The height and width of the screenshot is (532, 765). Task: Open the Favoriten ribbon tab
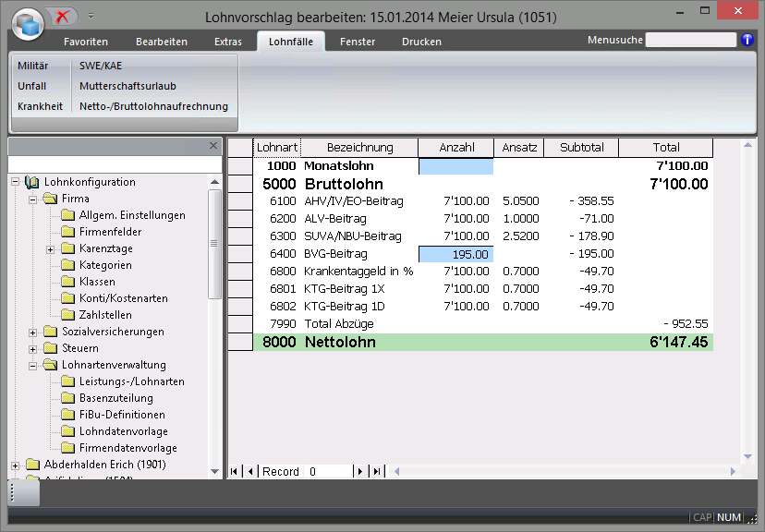[86, 42]
